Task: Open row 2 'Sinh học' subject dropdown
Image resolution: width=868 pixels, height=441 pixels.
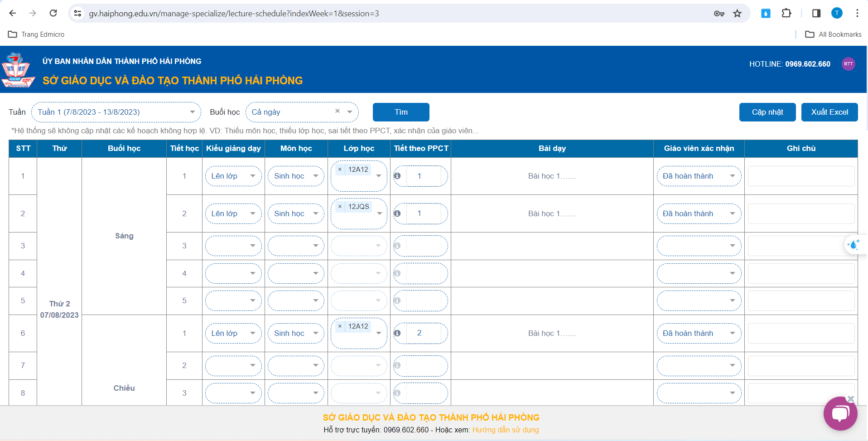Action: tap(295, 214)
